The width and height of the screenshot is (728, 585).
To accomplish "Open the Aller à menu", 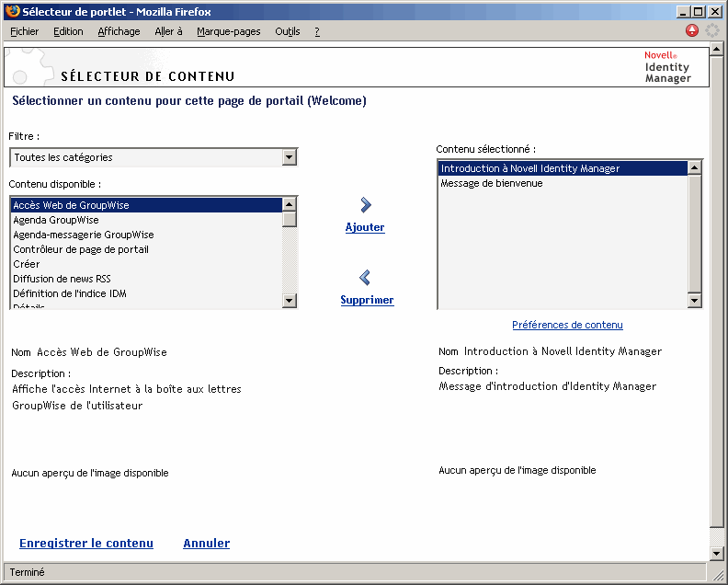I will (168, 31).
